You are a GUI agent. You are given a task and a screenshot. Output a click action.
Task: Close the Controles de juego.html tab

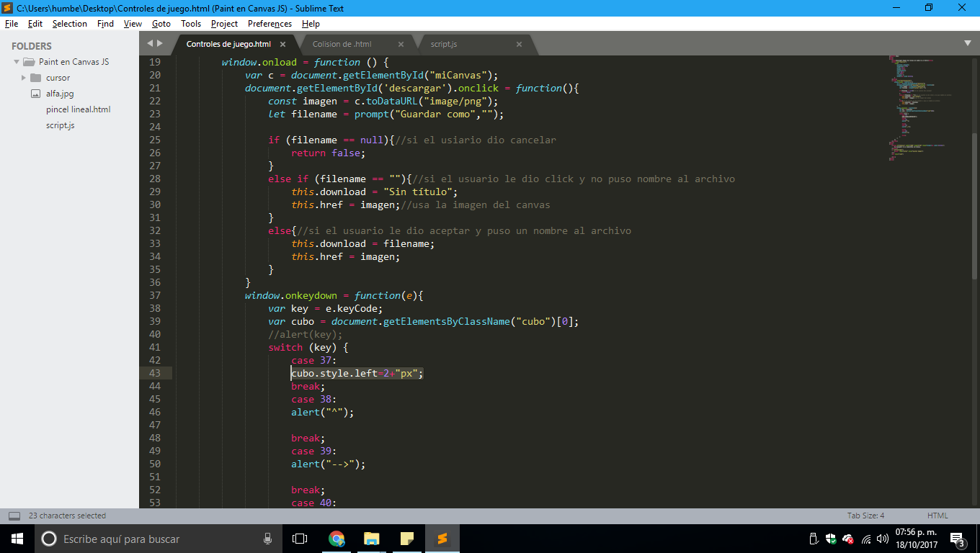pyautogui.click(x=282, y=44)
